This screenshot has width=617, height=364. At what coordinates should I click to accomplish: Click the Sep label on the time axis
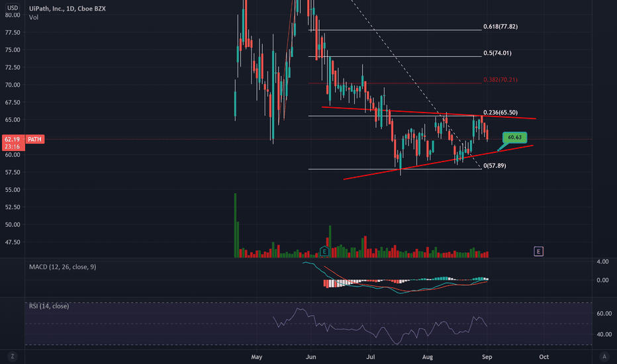pos(487,357)
